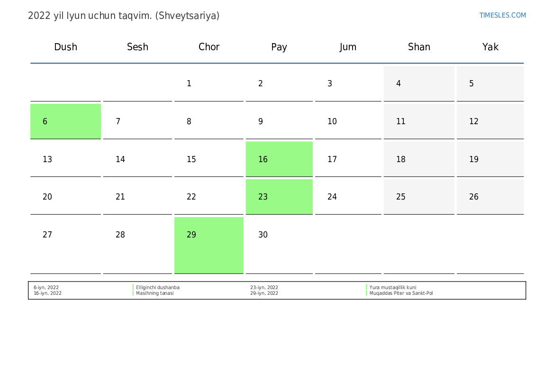
Task: Select the highlighted date 6 June
Action: point(65,121)
